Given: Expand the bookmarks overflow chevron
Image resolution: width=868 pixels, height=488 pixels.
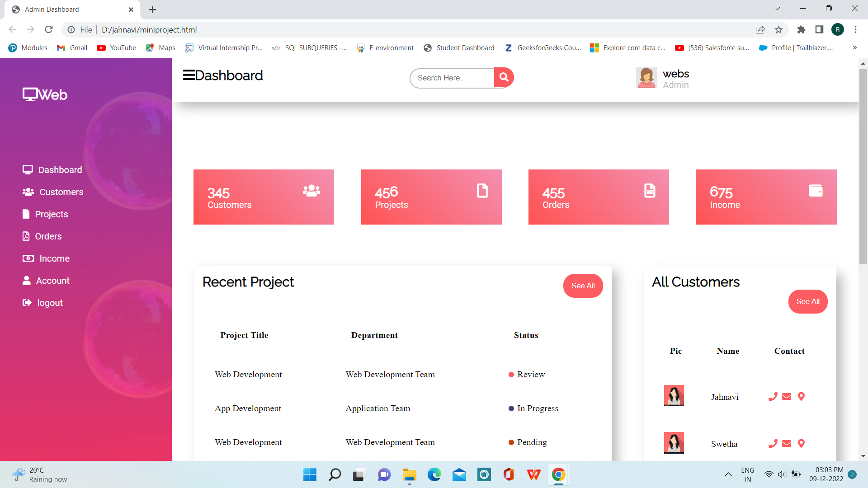Looking at the screenshot, I should click(x=854, y=47).
